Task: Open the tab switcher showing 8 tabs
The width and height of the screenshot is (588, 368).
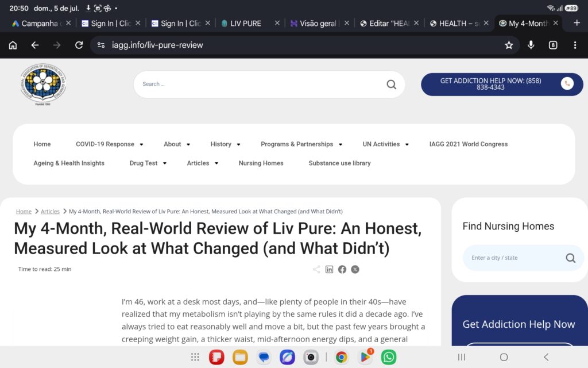Action: pyautogui.click(x=553, y=45)
